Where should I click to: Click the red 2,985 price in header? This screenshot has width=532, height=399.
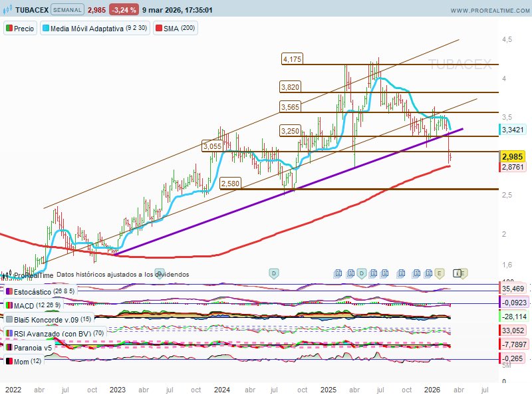point(96,10)
